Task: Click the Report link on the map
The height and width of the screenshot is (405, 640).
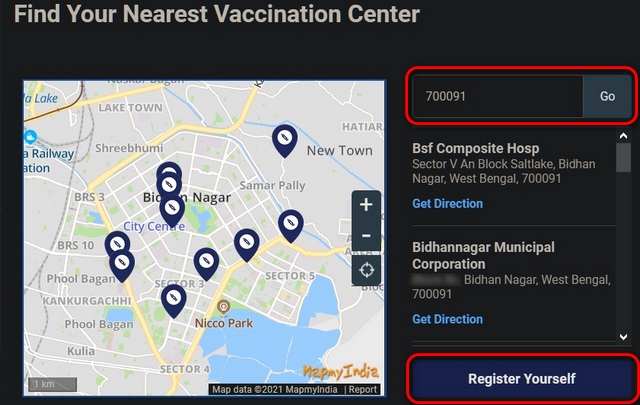Action: (362, 389)
